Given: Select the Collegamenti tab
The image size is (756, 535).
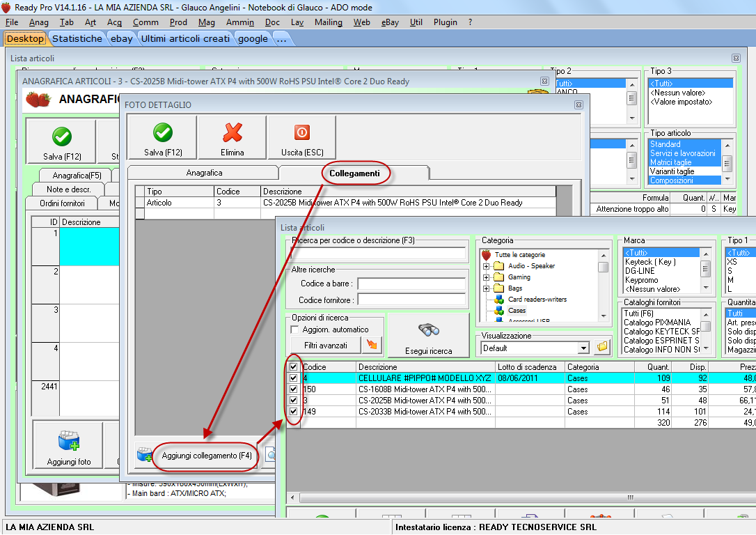Looking at the screenshot, I should [x=354, y=173].
